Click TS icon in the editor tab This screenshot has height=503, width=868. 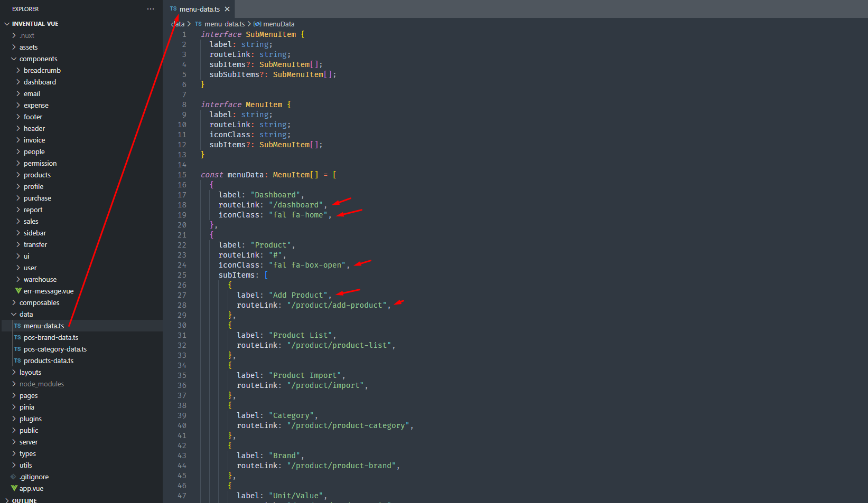tap(173, 9)
